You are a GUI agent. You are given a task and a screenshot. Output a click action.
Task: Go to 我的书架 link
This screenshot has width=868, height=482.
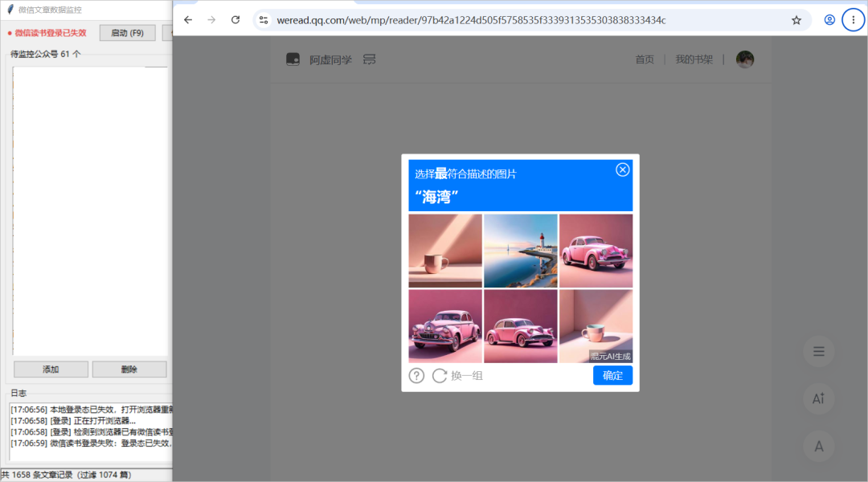[694, 59]
